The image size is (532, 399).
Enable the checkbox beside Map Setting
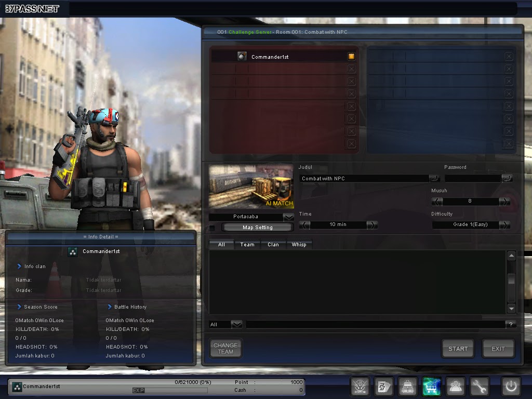tap(212, 227)
